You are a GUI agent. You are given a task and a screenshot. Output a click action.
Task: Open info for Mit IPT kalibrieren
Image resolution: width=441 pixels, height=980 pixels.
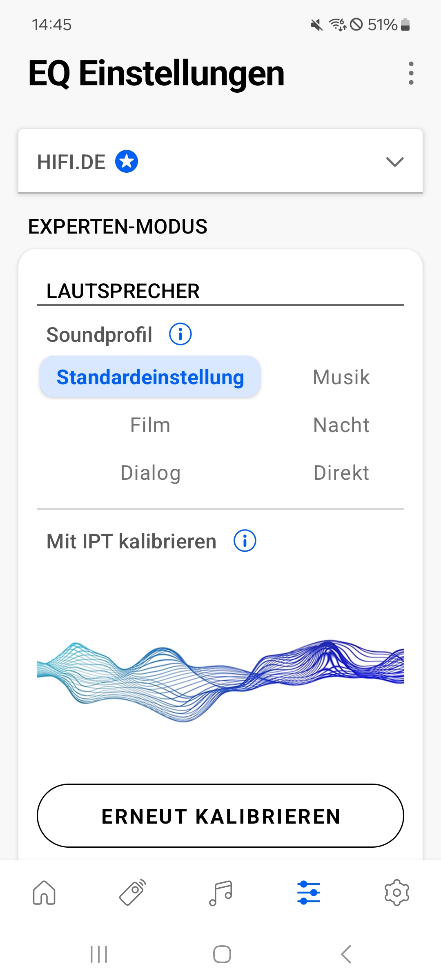click(245, 541)
